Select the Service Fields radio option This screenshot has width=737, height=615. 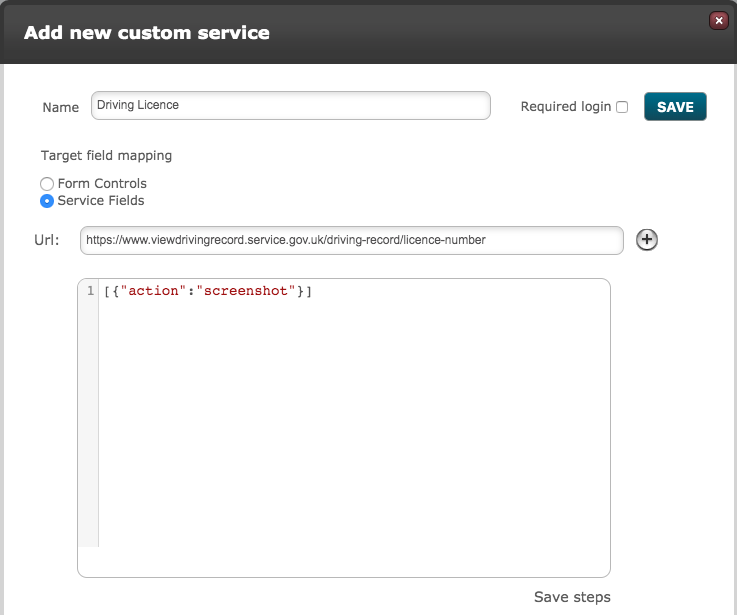(47, 201)
